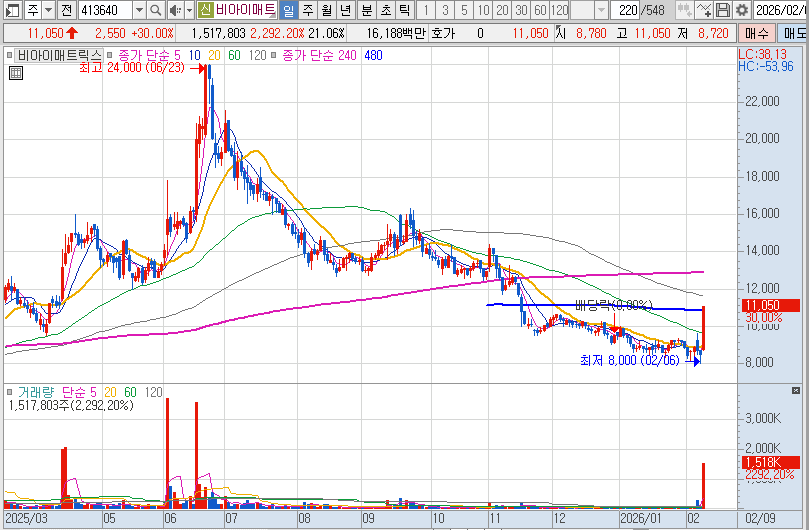Click the 종가 단순 5 moving average label
The width and height of the screenshot is (809, 530).
(150, 55)
